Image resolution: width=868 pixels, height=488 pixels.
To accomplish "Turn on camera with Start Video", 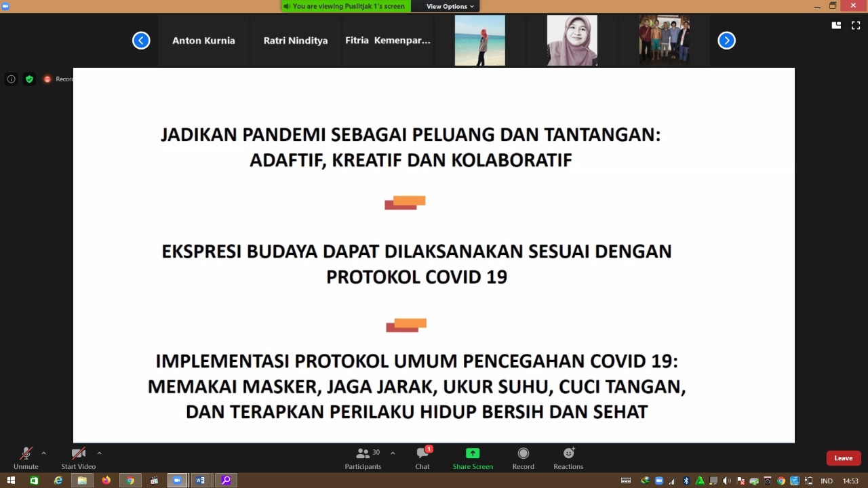I will coord(78,457).
